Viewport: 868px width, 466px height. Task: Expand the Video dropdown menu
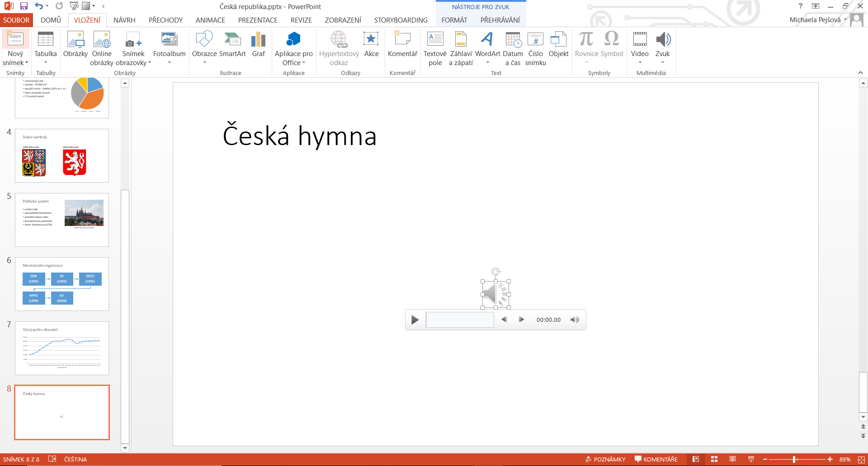640,62
